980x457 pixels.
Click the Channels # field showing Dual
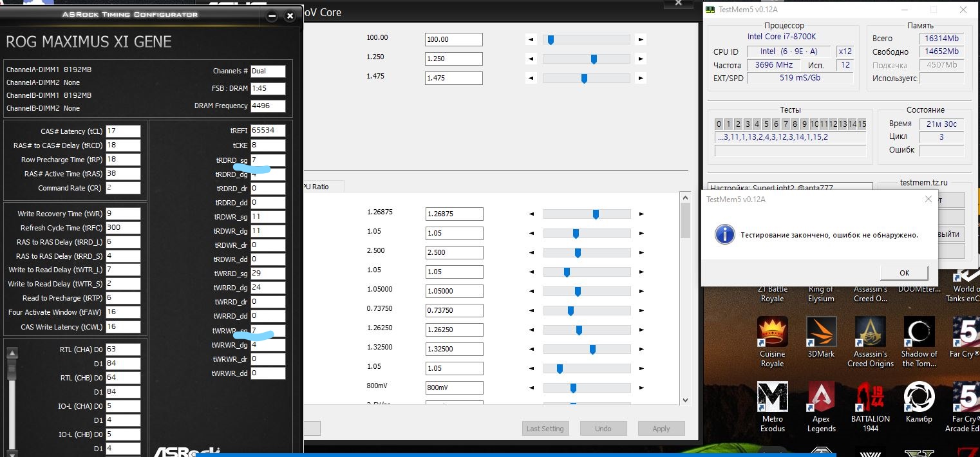268,71
